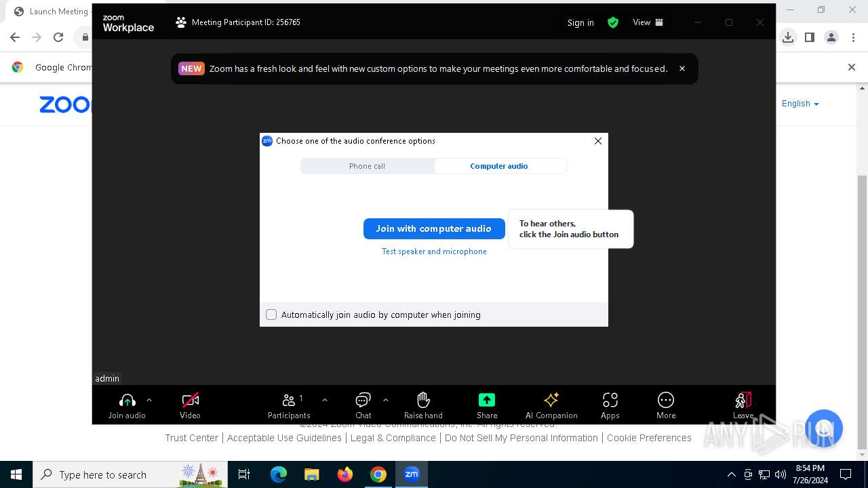Open Trust Center link in browser footer
The width and height of the screenshot is (868, 488).
pos(192,438)
